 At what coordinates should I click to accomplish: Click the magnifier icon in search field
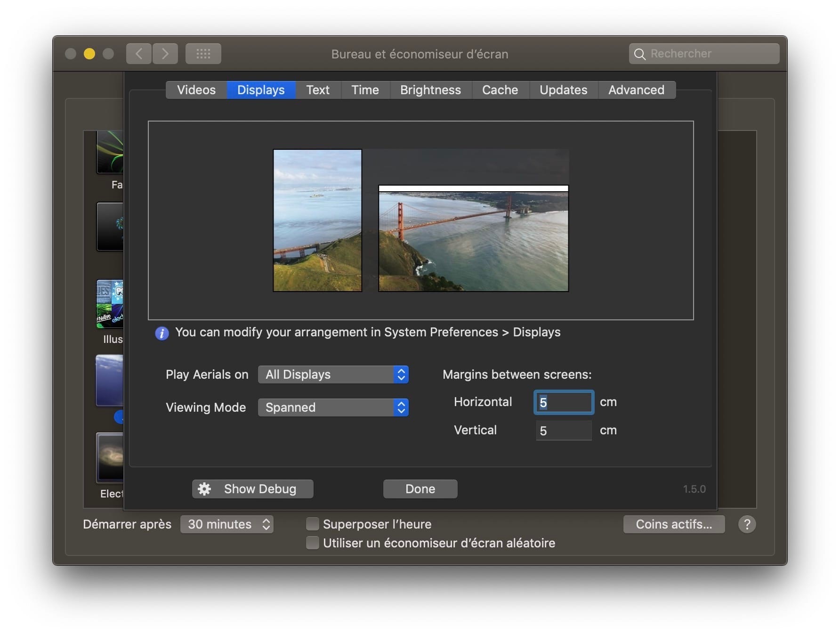(639, 54)
